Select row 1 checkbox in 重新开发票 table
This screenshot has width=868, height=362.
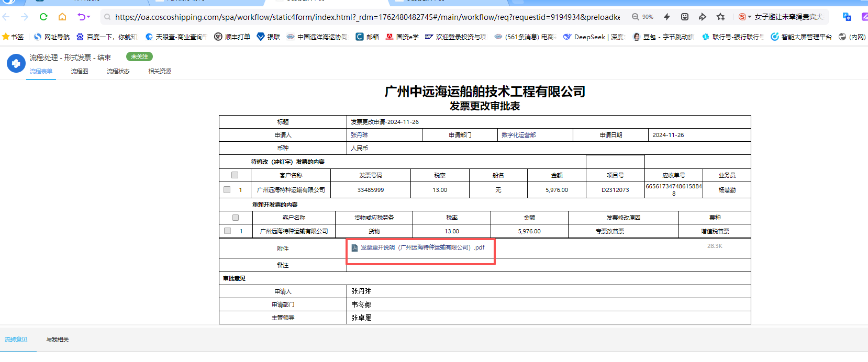[x=227, y=231]
